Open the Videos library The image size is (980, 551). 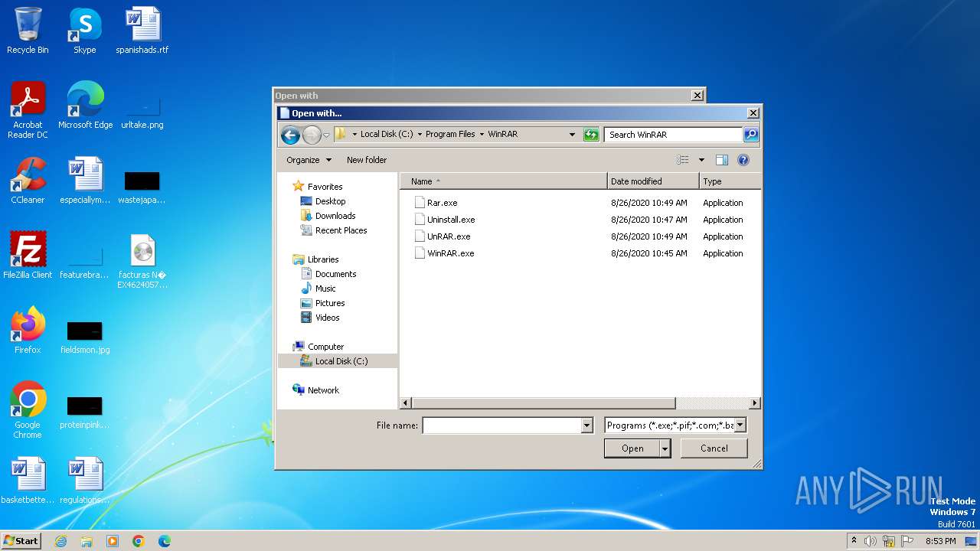tap(327, 318)
